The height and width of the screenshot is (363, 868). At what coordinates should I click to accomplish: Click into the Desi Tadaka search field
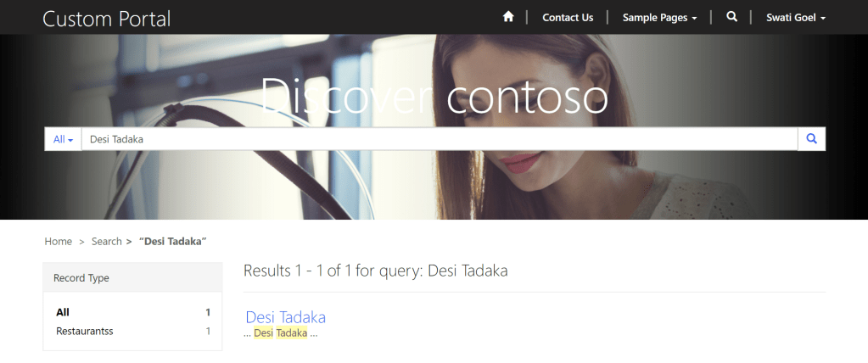pyautogui.click(x=440, y=139)
